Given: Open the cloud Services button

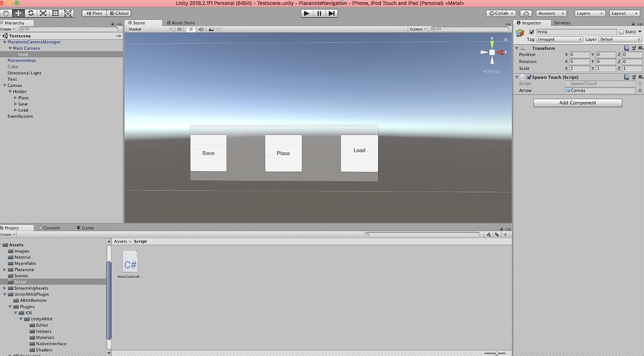Looking at the screenshot, I should point(526,13).
